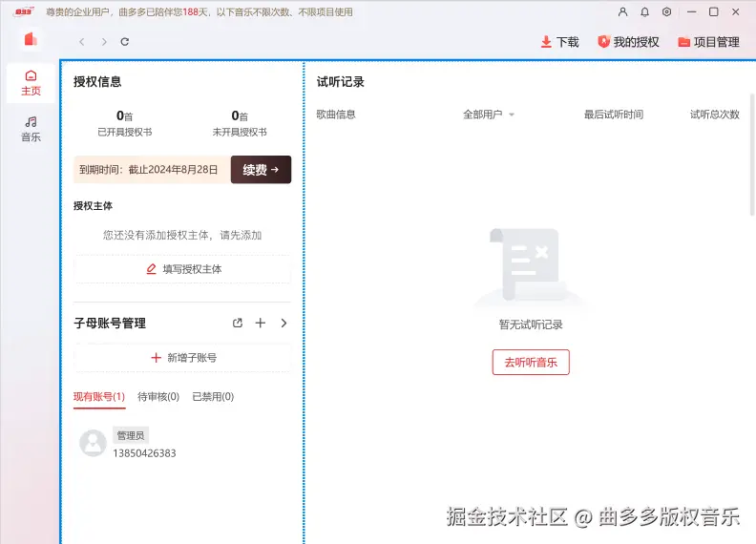Select 音乐 in the sidebar
Viewport: 756px width, 544px height.
tap(31, 129)
